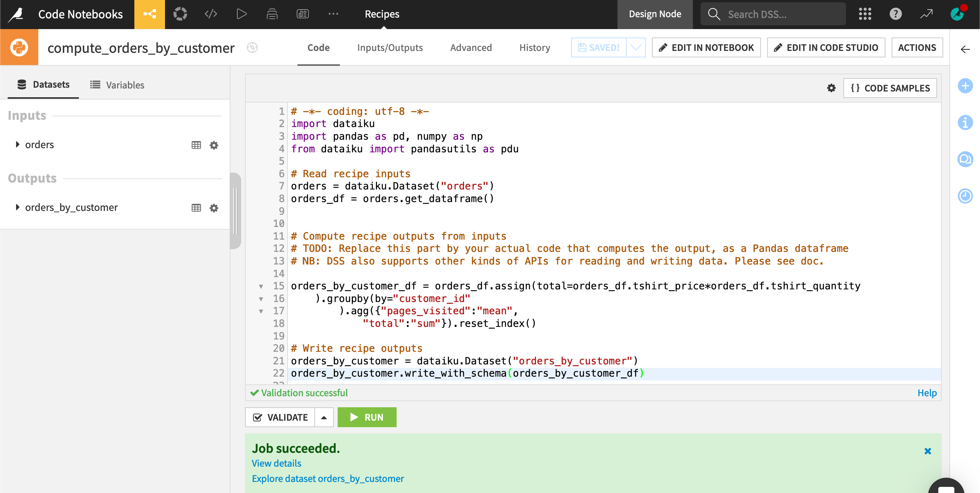Open Jobs using the play icon in top bar

242,14
